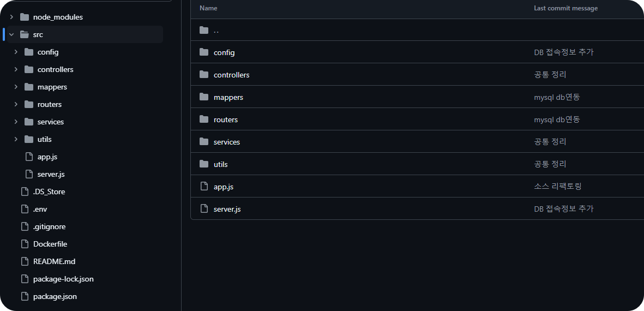Expand the controllers folder chevron in sidebar
Image resolution: width=644 pixels, height=311 pixels.
coord(16,69)
